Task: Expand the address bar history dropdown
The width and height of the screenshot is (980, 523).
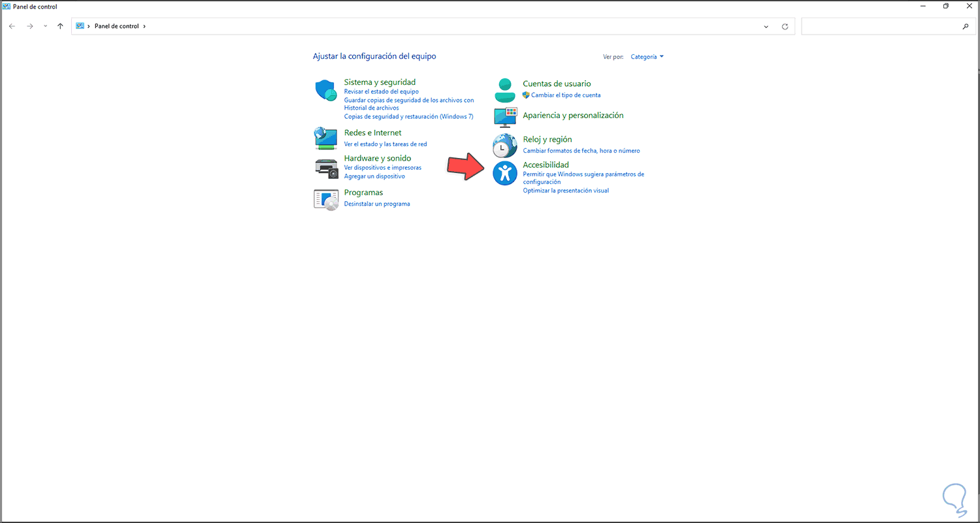Action: (766, 27)
